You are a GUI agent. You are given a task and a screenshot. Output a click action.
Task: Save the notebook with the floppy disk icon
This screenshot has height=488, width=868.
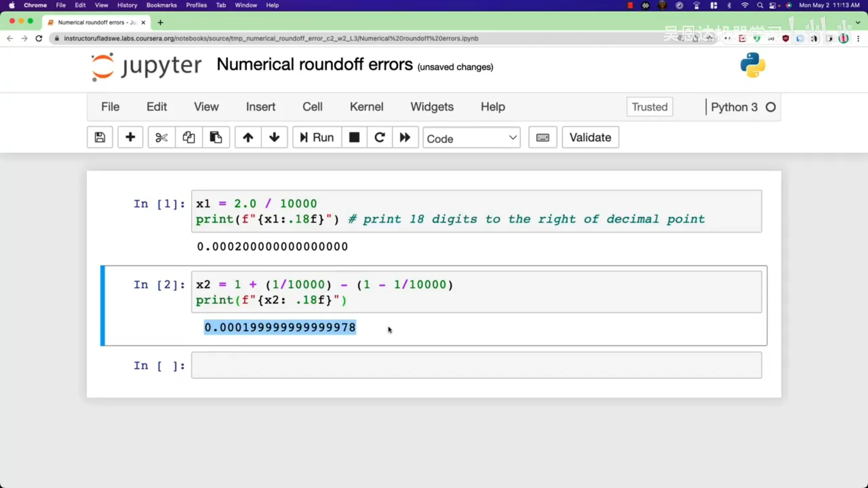pos(99,137)
